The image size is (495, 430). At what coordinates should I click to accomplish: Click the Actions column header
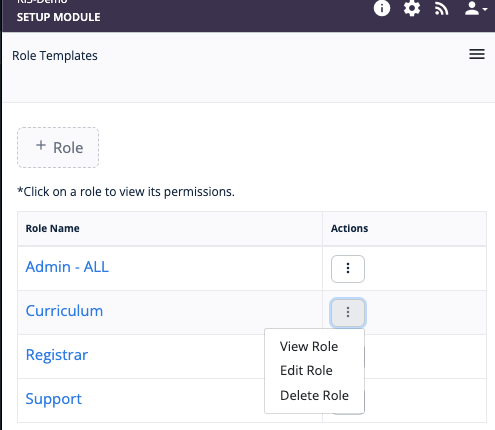click(349, 228)
